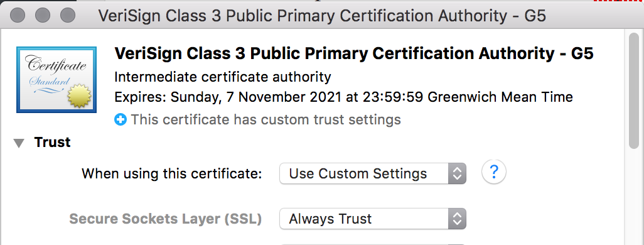Select the bold VeriSign certificate name heading

(x=354, y=54)
